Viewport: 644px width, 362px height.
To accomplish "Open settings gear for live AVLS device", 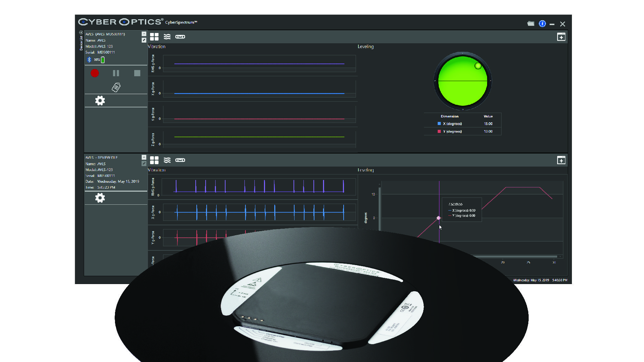I will pos(100,101).
